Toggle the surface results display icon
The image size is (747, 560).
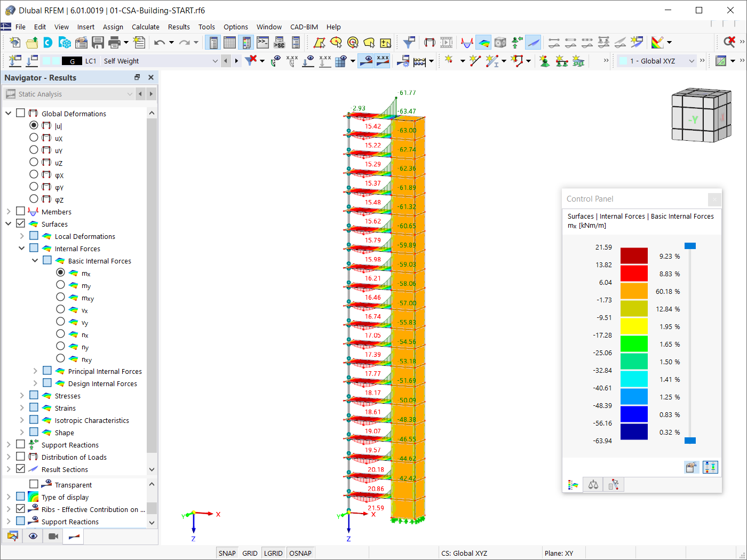click(x=483, y=42)
